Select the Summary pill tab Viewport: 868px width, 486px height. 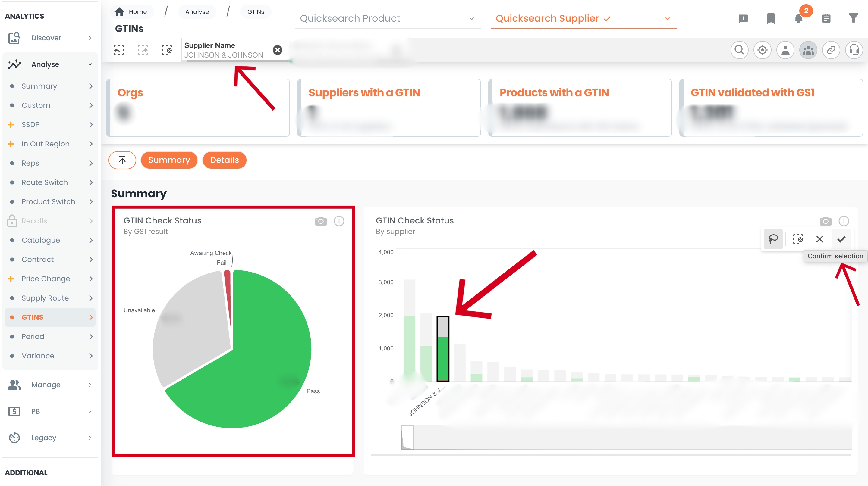click(169, 160)
